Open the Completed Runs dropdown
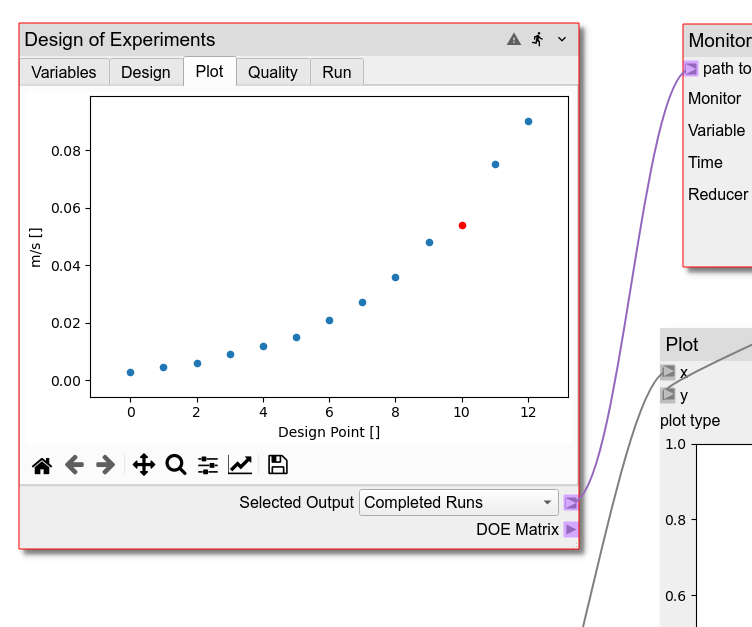 click(x=458, y=502)
